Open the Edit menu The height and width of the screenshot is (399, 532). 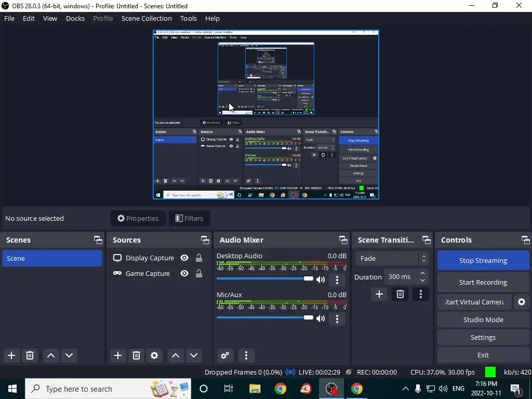click(x=29, y=18)
